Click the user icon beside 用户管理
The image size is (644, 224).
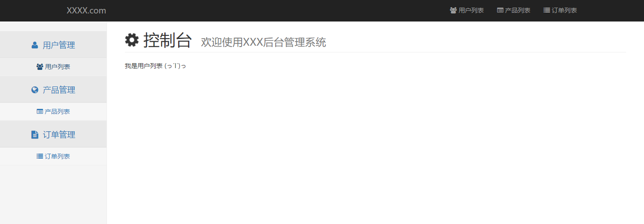point(35,45)
